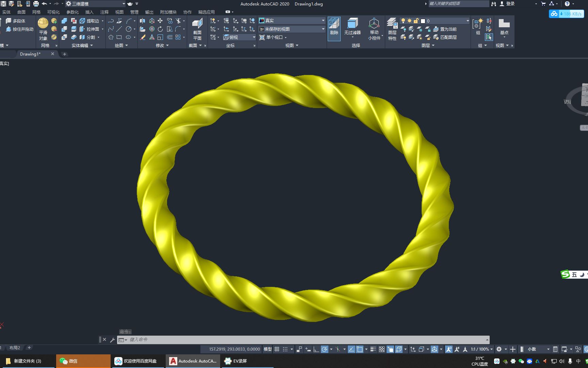Open the unsaved view (未保存的视图) dropdown

[x=292, y=29]
